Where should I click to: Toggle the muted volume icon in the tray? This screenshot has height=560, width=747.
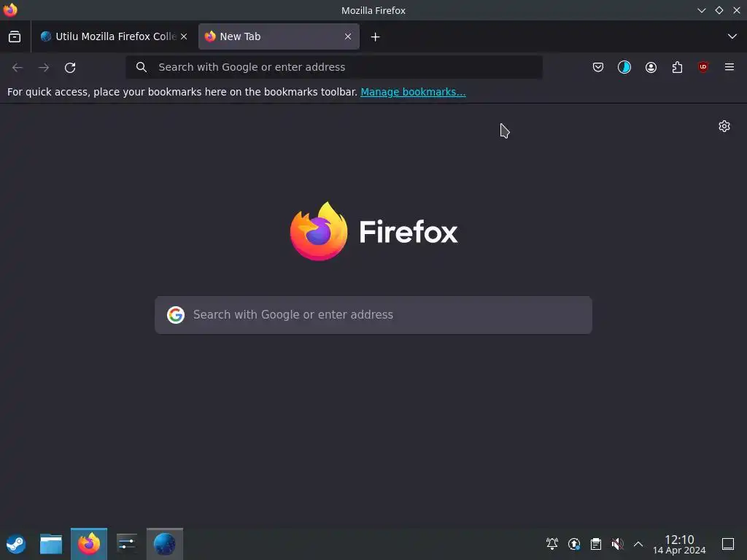click(617, 544)
